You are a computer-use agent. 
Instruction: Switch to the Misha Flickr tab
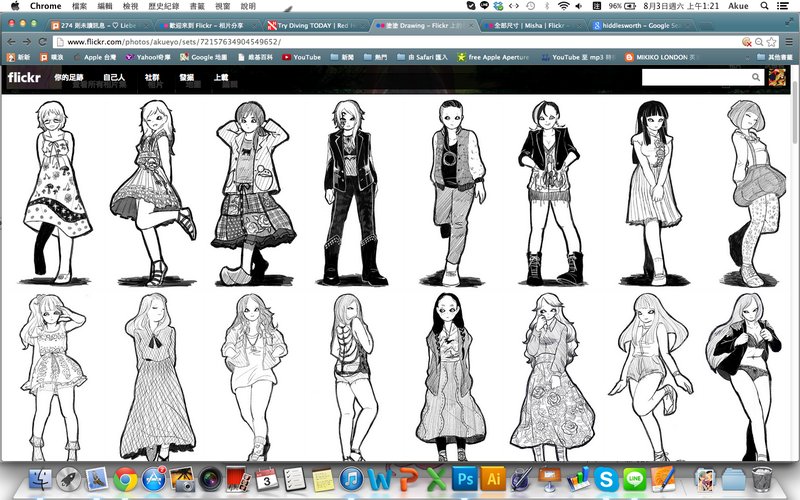(x=531, y=25)
